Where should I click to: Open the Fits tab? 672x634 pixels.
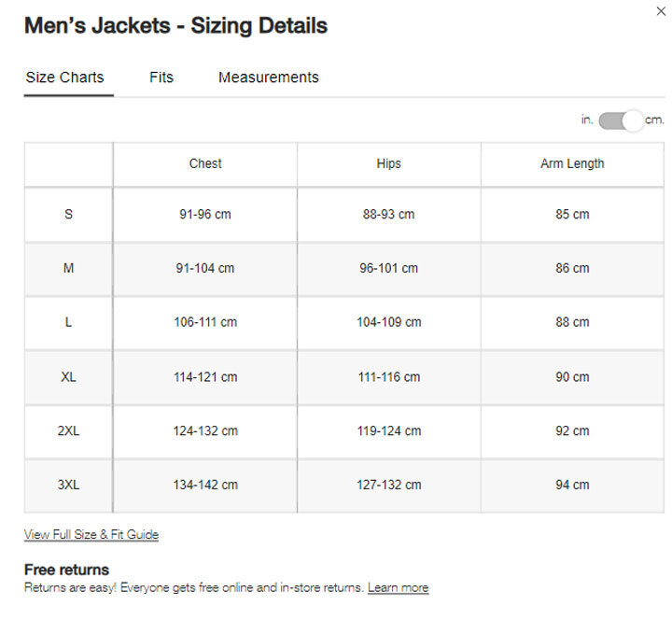tap(161, 77)
